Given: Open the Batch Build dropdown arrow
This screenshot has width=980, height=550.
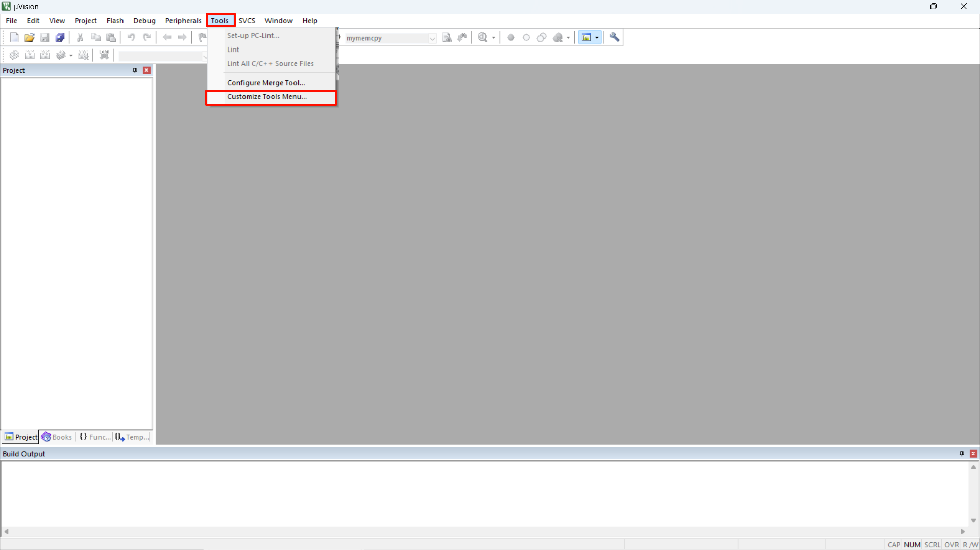Looking at the screenshot, I should pyautogui.click(x=71, y=55).
